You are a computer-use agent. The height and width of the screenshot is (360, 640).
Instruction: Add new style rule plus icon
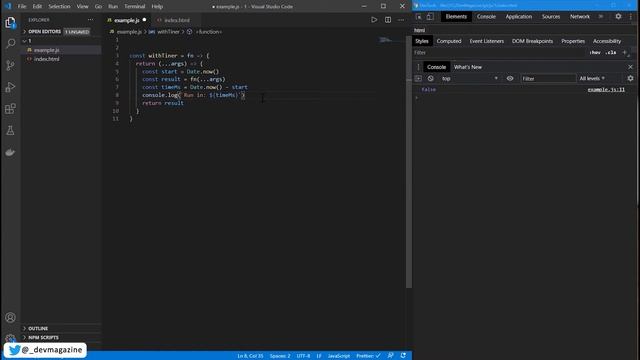[x=624, y=53]
